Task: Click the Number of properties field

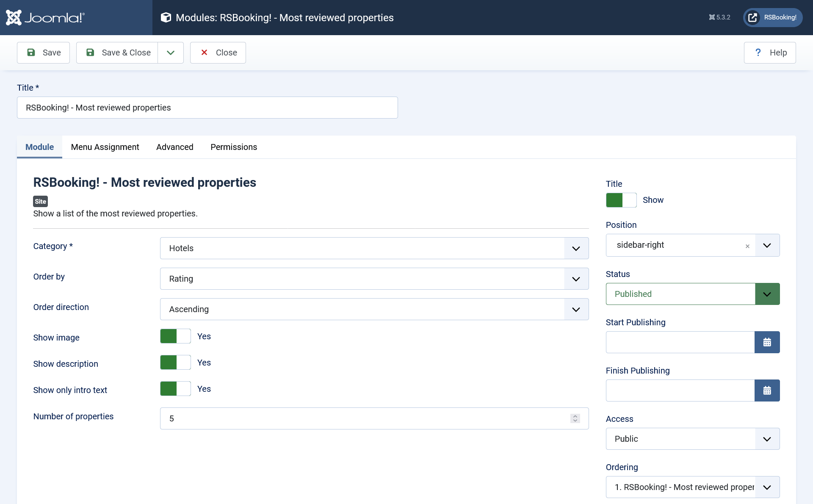Action: 374,418
